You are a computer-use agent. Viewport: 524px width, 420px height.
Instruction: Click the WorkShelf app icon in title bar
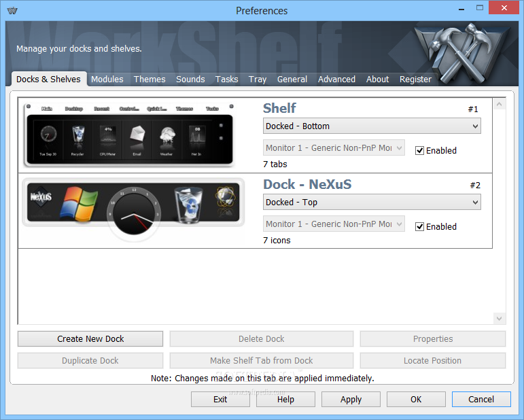[x=12, y=10]
